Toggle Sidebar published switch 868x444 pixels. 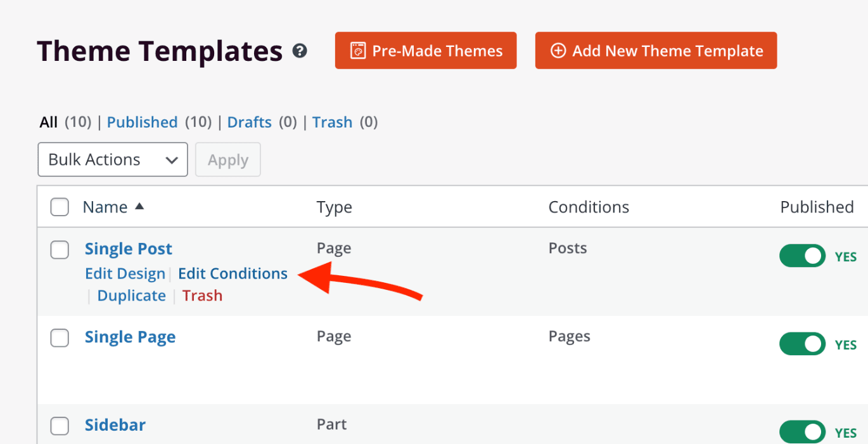pyautogui.click(x=802, y=432)
